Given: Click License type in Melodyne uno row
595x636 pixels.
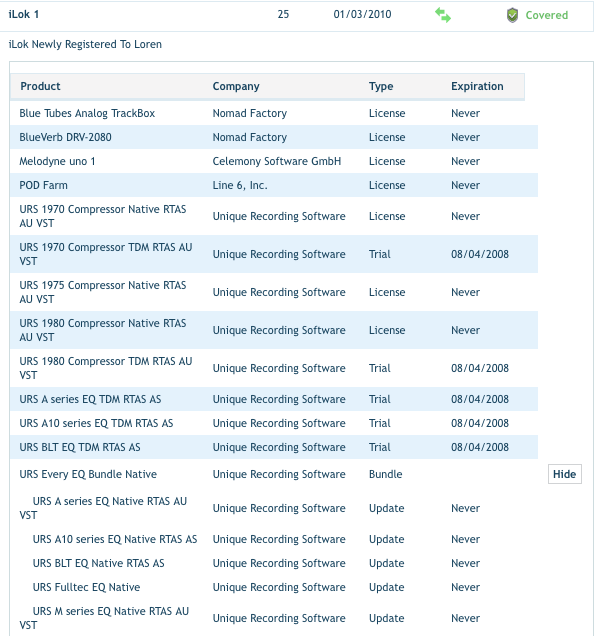Looking at the screenshot, I should pyautogui.click(x=387, y=161).
